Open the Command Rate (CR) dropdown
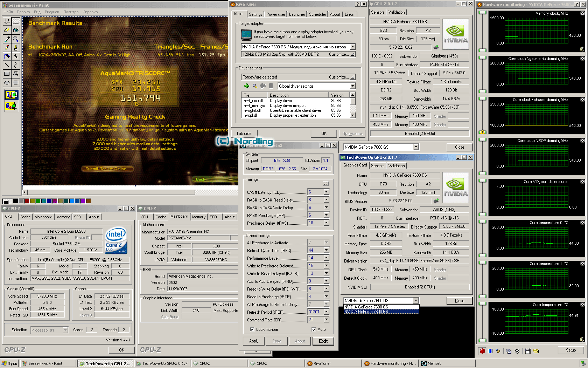Image resolution: width=588 pixels, height=368 pixels. 326,320
